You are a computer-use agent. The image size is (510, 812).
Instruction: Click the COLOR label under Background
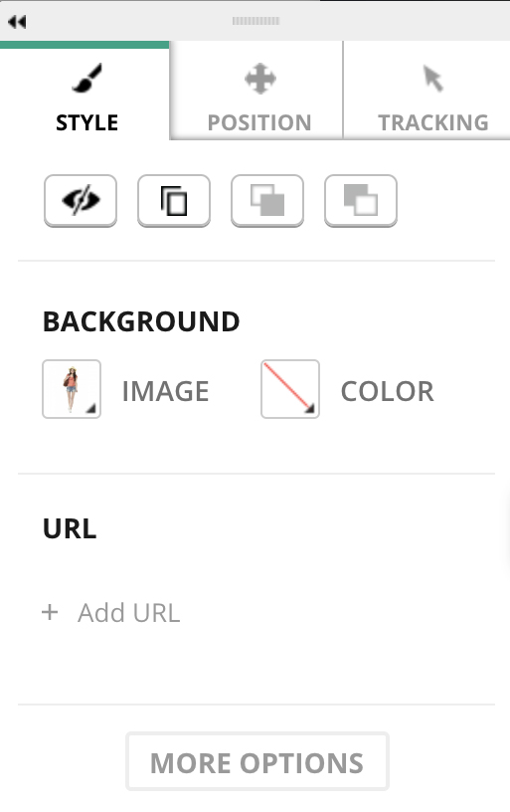[x=388, y=391]
